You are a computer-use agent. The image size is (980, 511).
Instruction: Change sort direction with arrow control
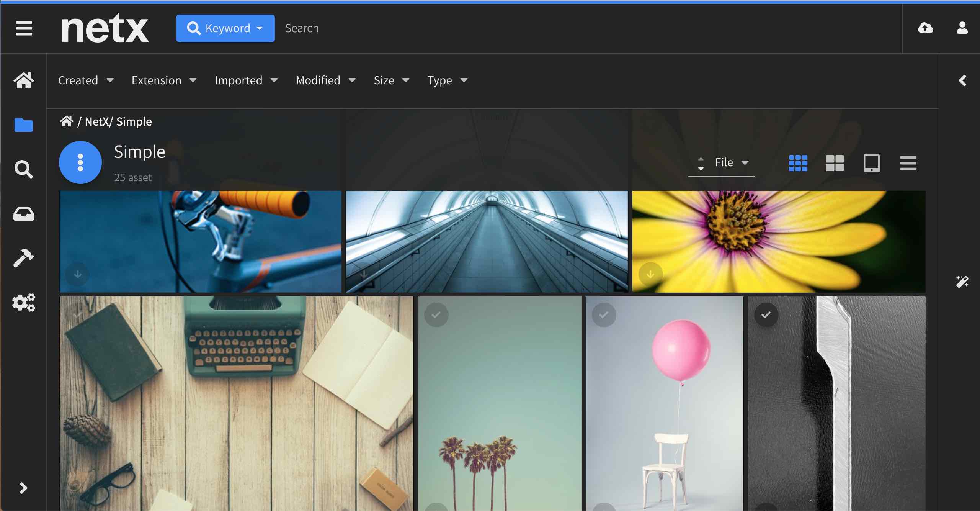701,163
